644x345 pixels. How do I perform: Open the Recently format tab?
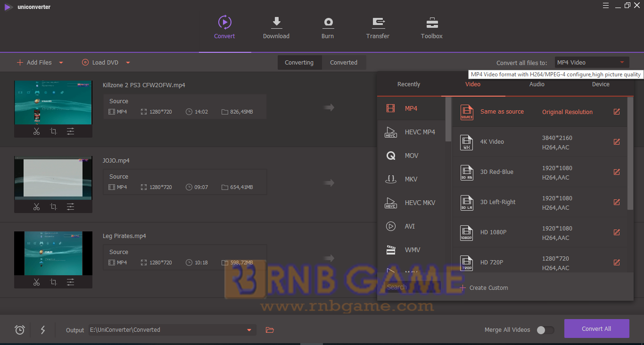pyautogui.click(x=409, y=84)
